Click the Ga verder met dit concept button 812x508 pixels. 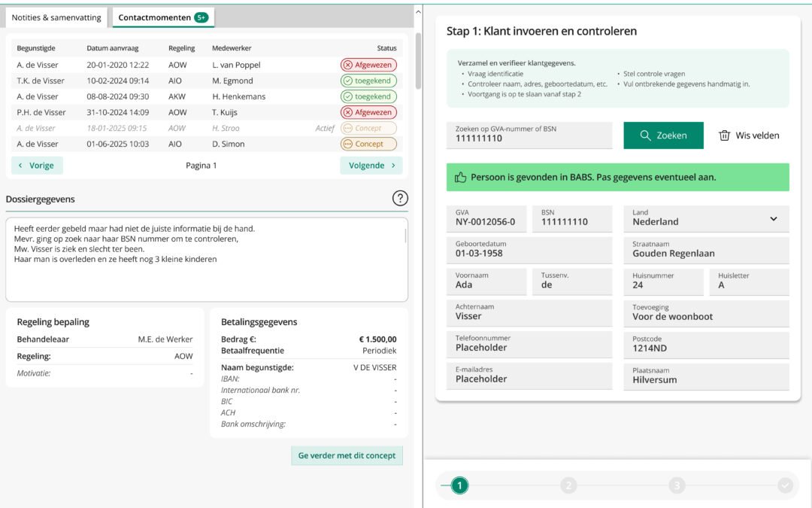coord(347,455)
